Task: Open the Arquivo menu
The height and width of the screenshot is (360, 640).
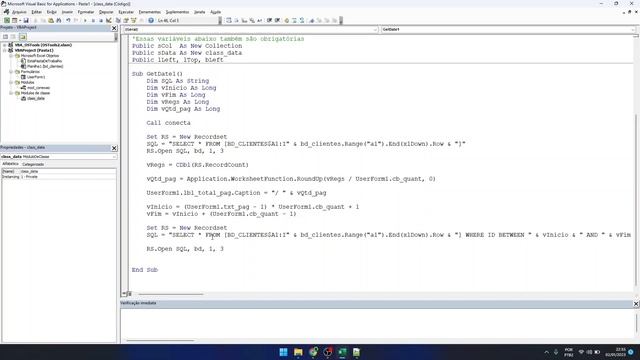Action: pos(19,12)
